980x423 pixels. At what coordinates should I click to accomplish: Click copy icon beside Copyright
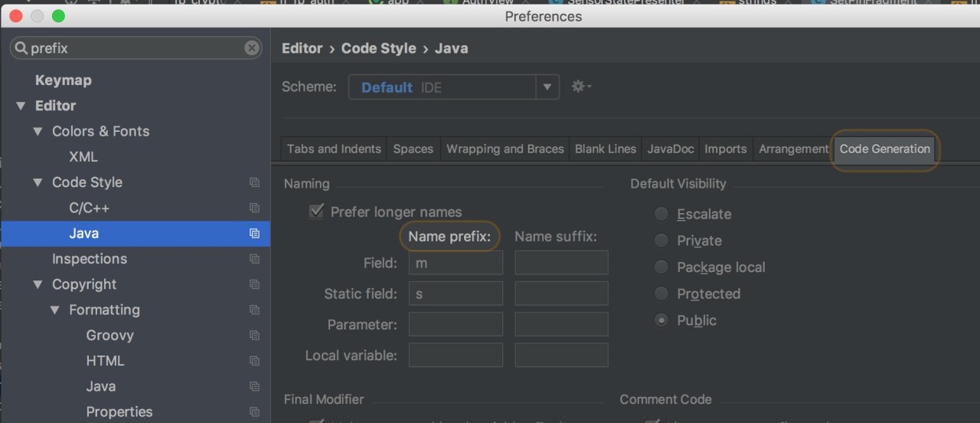(254, 284)
